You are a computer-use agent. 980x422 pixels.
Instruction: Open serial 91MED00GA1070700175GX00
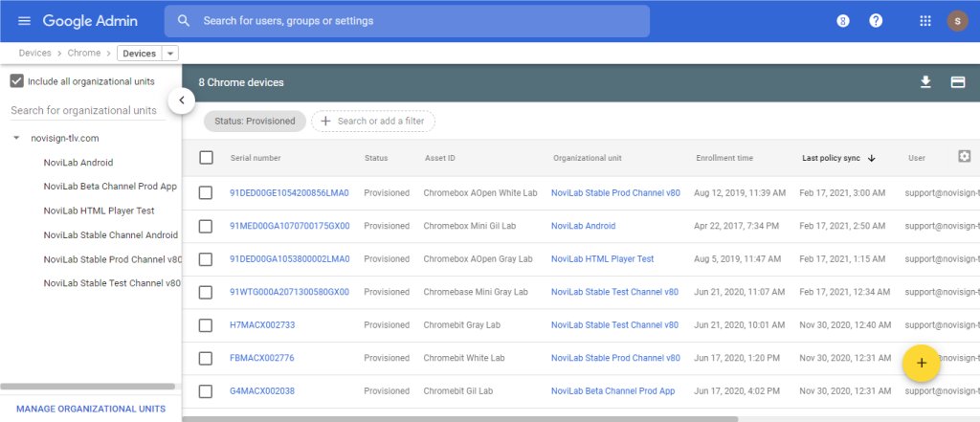coord(289,227)
